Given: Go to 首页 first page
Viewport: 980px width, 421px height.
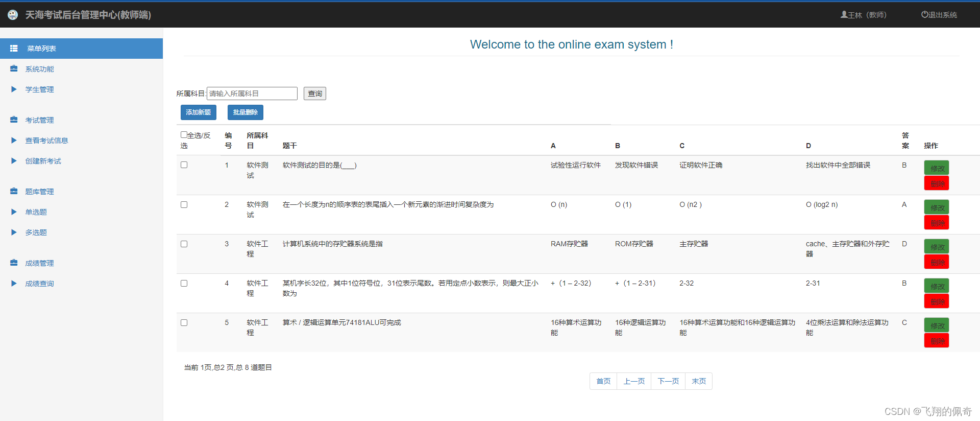Looking at the screenshot, I should (x=603, y=381).
